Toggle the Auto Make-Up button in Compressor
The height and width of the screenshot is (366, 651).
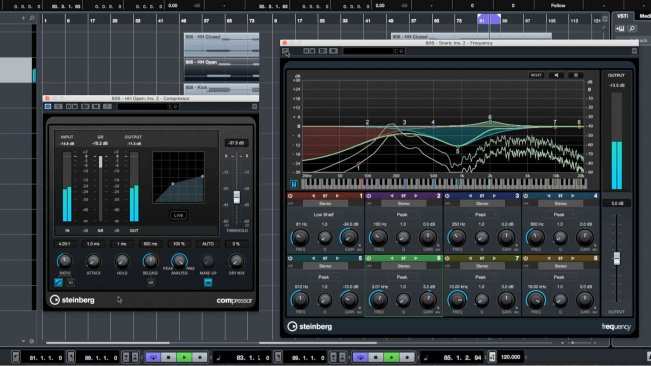(208, 283)
